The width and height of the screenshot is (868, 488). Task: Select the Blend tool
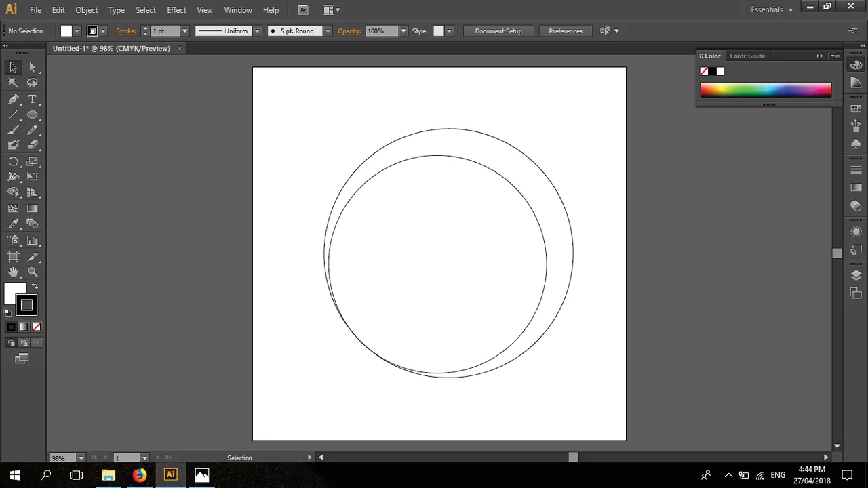coord(33,224)
